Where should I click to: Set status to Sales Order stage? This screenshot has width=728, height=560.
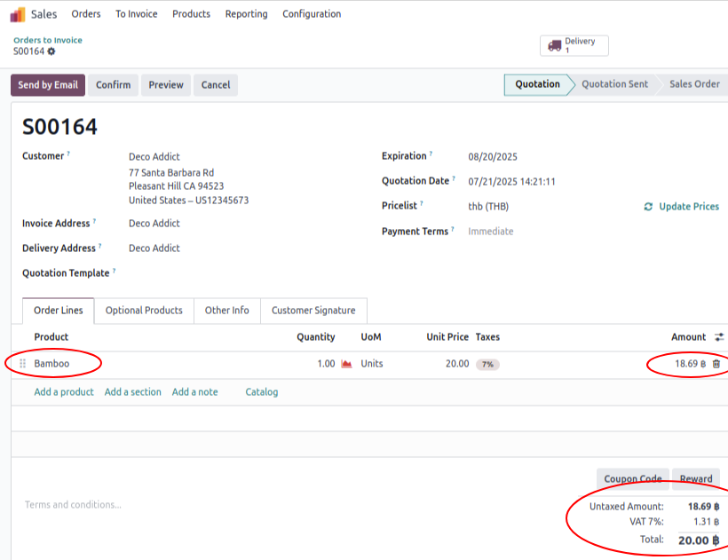(694, 84)
